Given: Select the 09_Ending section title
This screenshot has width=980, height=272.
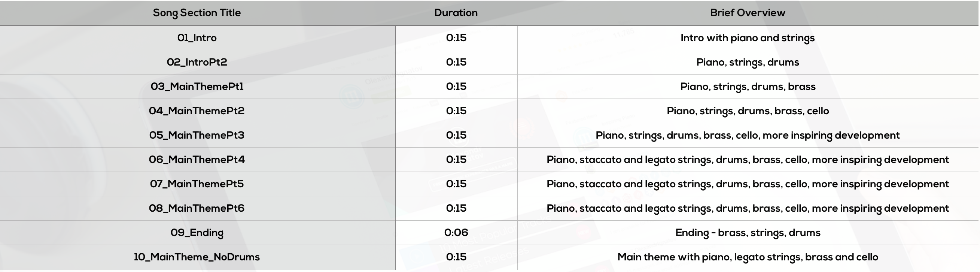Looking at the screenshot, I should pos(197,233).
